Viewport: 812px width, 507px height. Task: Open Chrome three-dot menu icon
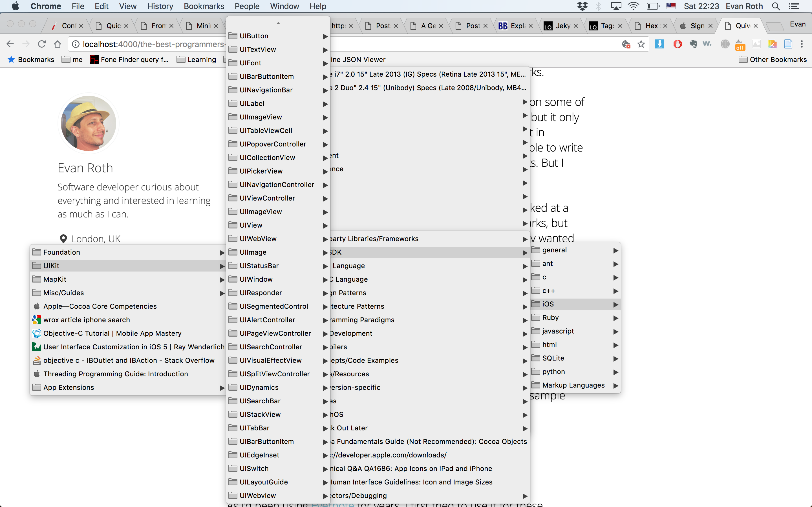coord(802,44)
